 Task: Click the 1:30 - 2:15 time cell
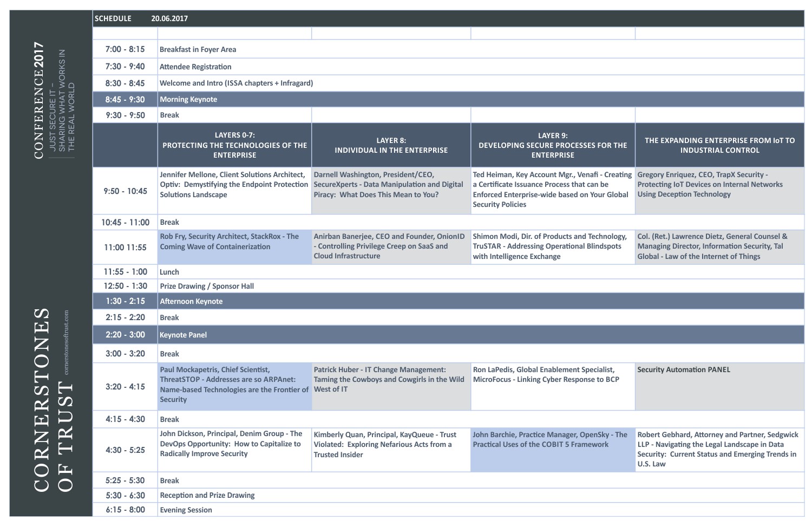pyautogui.click(x=125, y=301)
